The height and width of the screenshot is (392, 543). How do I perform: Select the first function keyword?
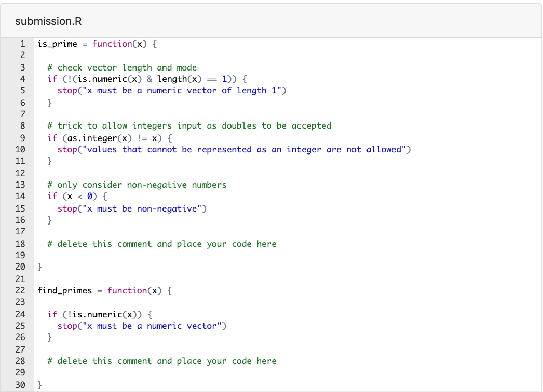click(x=112, y=44)
